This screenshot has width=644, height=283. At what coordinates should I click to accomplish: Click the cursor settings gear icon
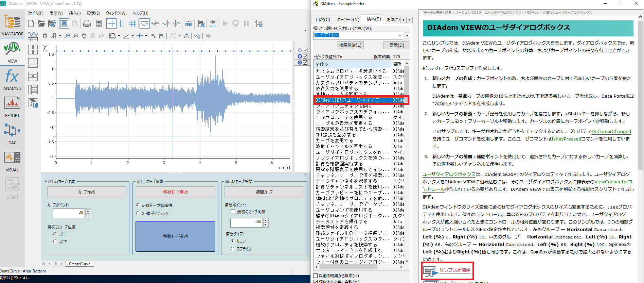tap(259, 24)
